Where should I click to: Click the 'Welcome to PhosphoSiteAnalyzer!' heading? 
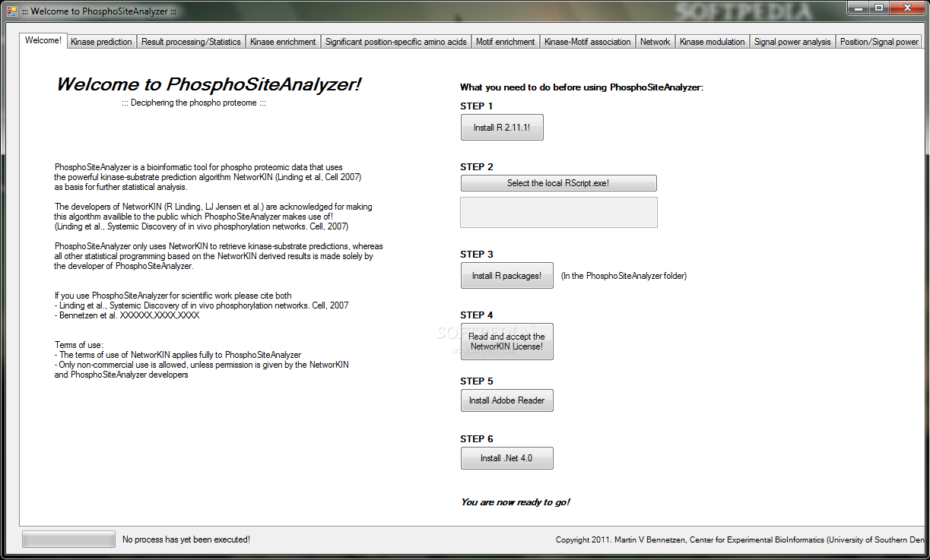(209, 84)
